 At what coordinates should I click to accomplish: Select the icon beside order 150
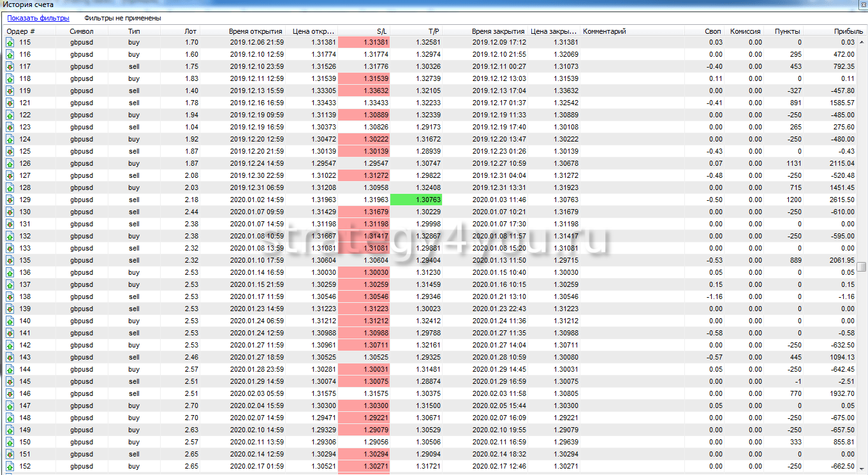click(10, 442)
